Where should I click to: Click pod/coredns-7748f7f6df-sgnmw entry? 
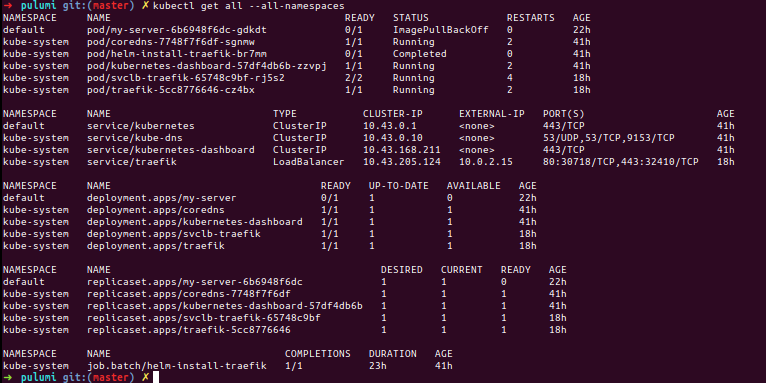point(170,42)
